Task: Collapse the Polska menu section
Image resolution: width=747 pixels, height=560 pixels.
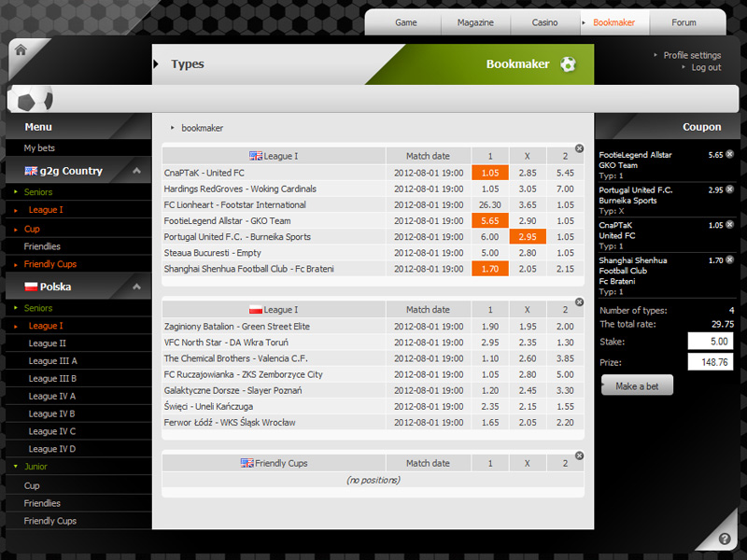Action: [136, 287]
